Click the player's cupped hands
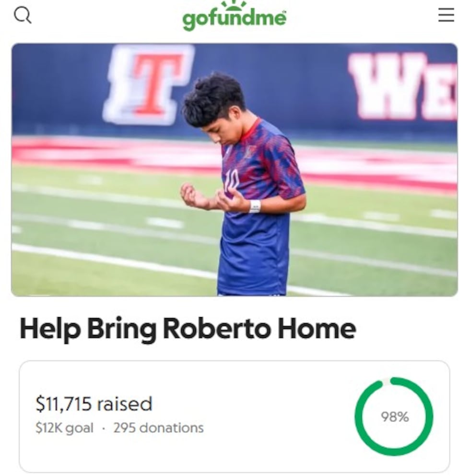The height and width of the screenshot is (476, 470). click(x=211, y=197)
